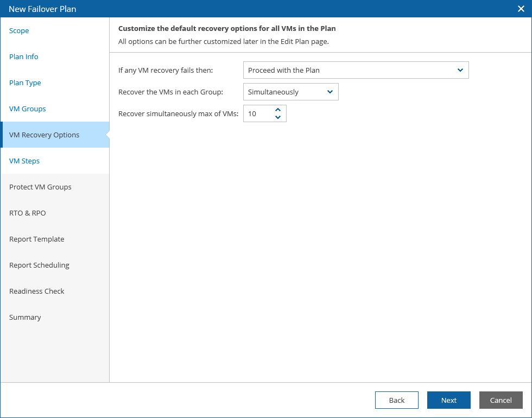This screenshot has width=532, height=418.
Task: Increase max simultaneous VMs with up arrow
Action: pyautogui.click(x=278, y=110)
